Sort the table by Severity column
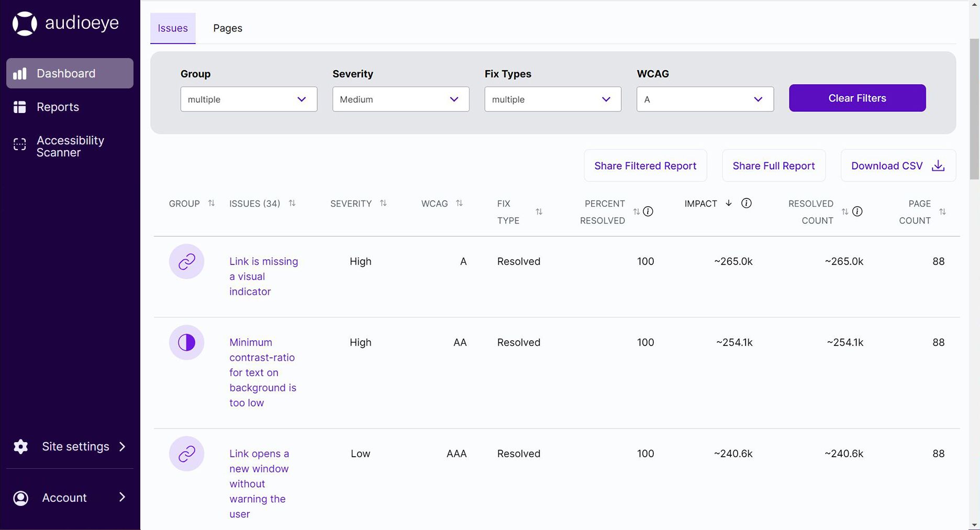 coord(383,204)
